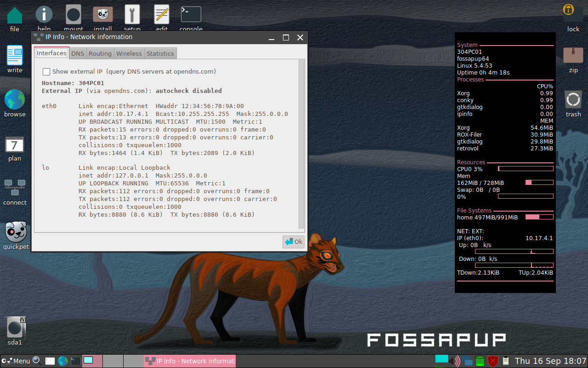Select IP Info taskbar window button
Image resolution: width=588 pixels, height=368 pixels.
(190, 361)
